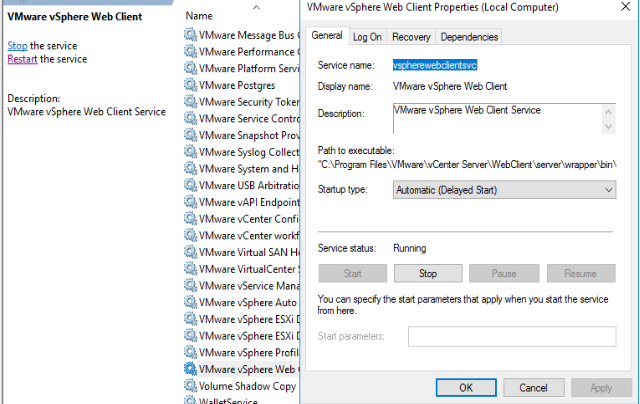Click gear icon for VMware vSphere Auto Deploy
Image resolution: width=640 pixels, height=404 pixels.
click(x=190, y=302)
